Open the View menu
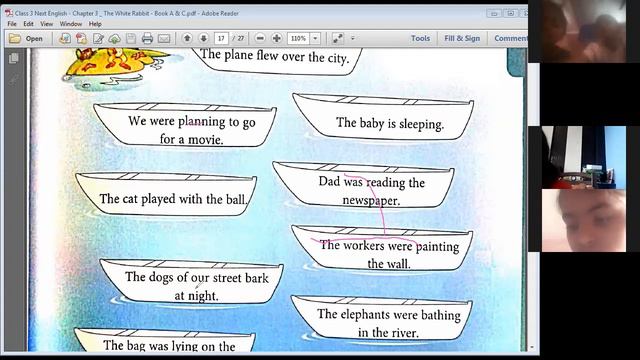Screen dimensions: 640x360 click(x=47, y=24)
